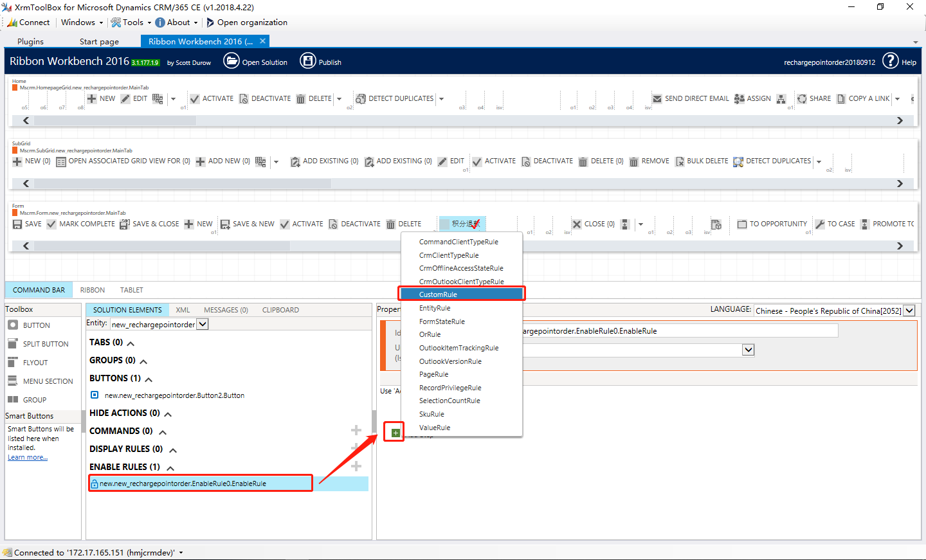Open Help with the question mark icon
The width and height of the screenshot is (926, 560).
(890, 61)
